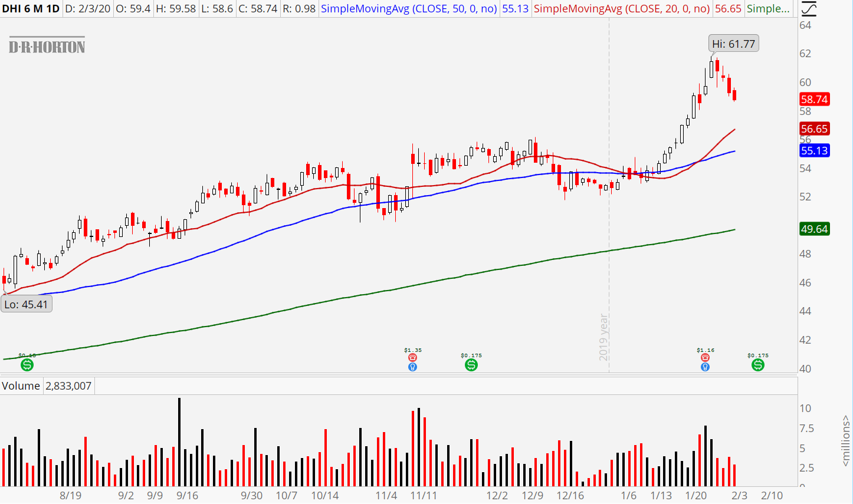Screen dimensions: 853x504
Task: Click the dividend icon near the 2/3 date
Action: (758, 365)
